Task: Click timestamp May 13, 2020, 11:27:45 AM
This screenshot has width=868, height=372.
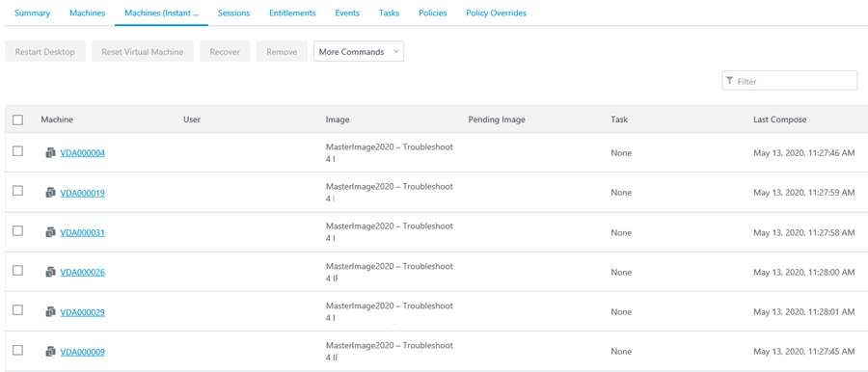Action: pyautogui.click(x=803, y=352)
